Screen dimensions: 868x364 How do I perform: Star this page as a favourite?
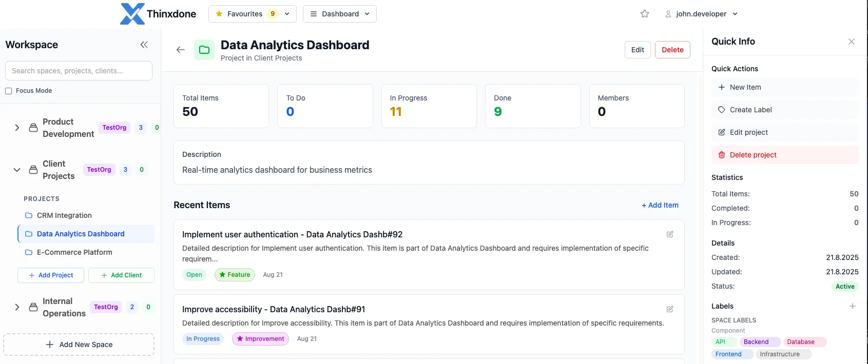[x=645, y=14]
